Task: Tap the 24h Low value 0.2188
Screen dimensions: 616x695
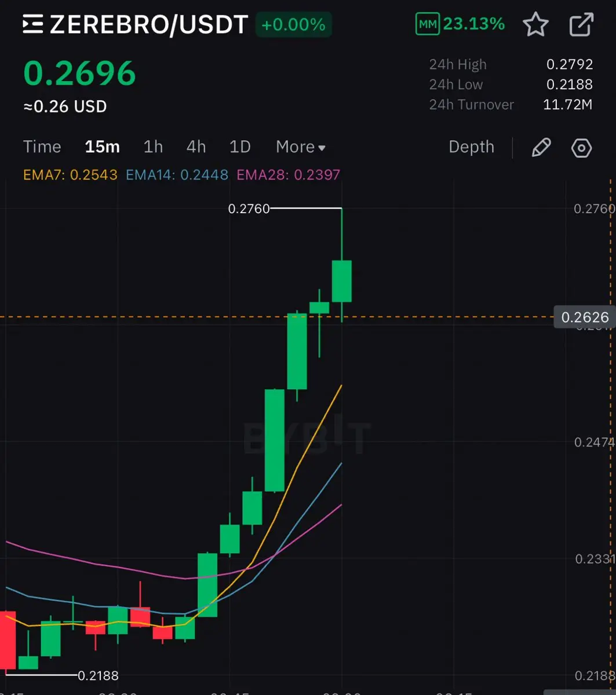Action: pos(570,85)
